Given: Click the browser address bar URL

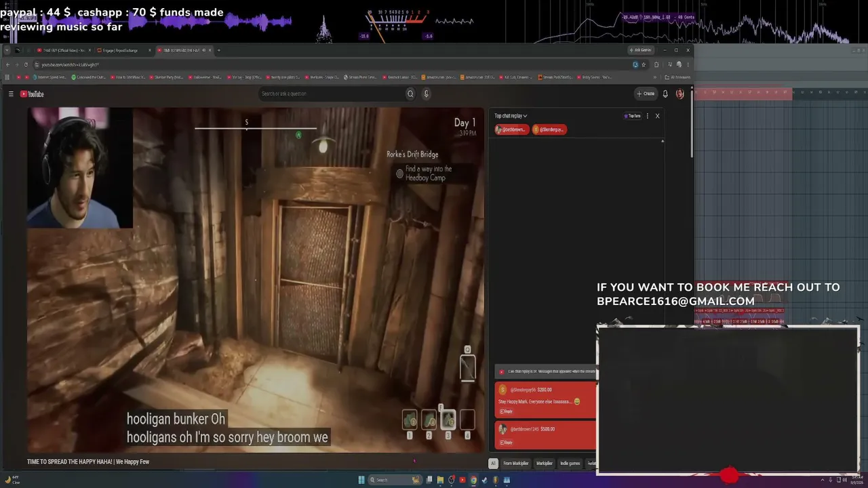Looking at the screenshot, I should pyautogui.click(x=71, y=64).
